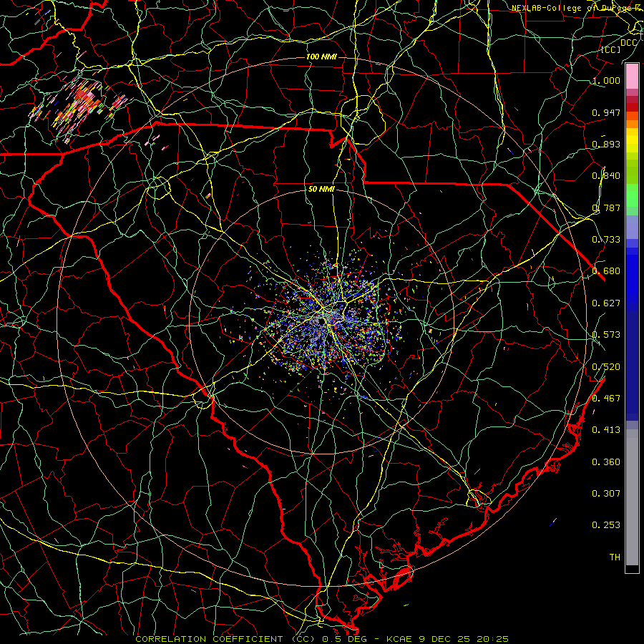Click the 0.360 legend value
Screen dimensions: 644x644
pos(606,462)
